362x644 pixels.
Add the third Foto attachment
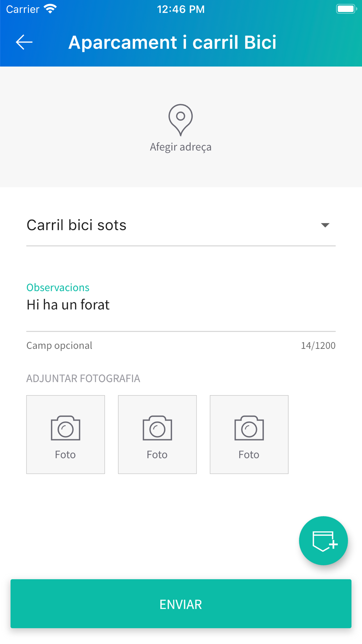click(x=249, y=435)
